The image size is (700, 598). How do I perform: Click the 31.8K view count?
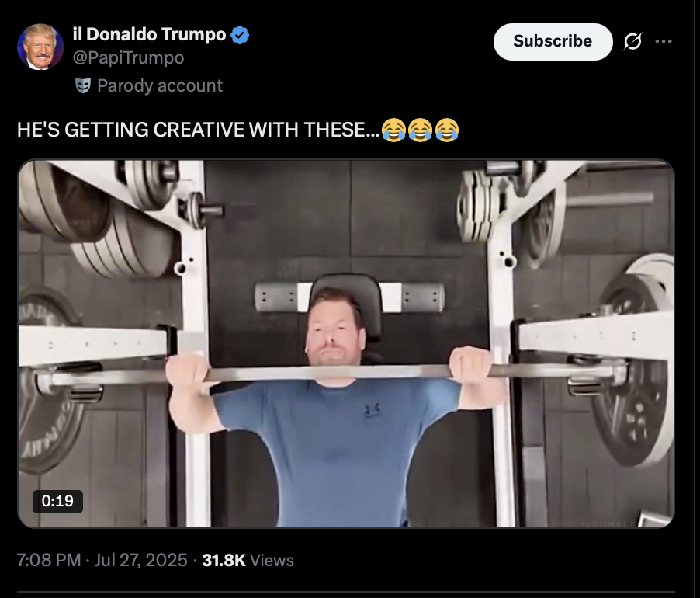(x=224, y=560)
